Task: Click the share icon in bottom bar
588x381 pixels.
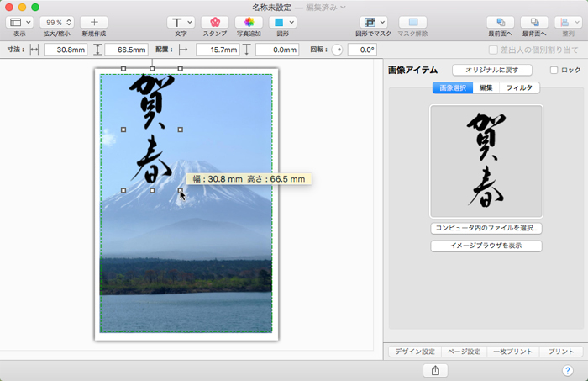Action: point(435,370)
